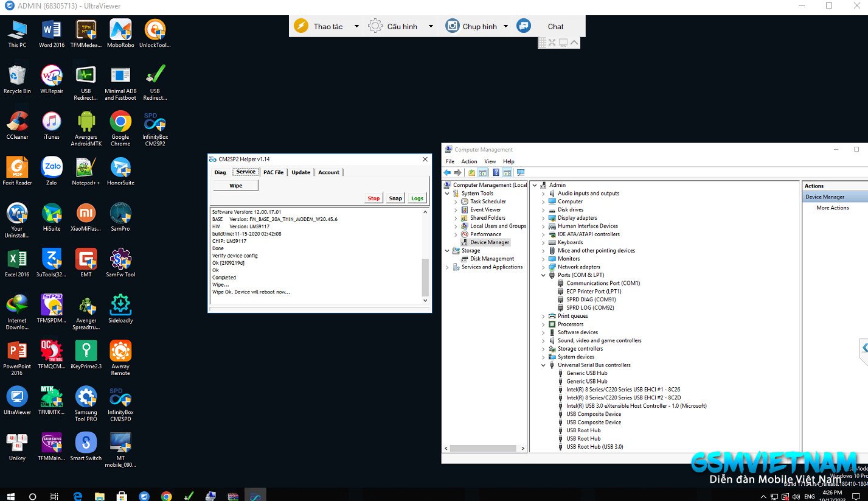Expand Services and Applications node
The image size is (868, 501).
tap(447, 267)
